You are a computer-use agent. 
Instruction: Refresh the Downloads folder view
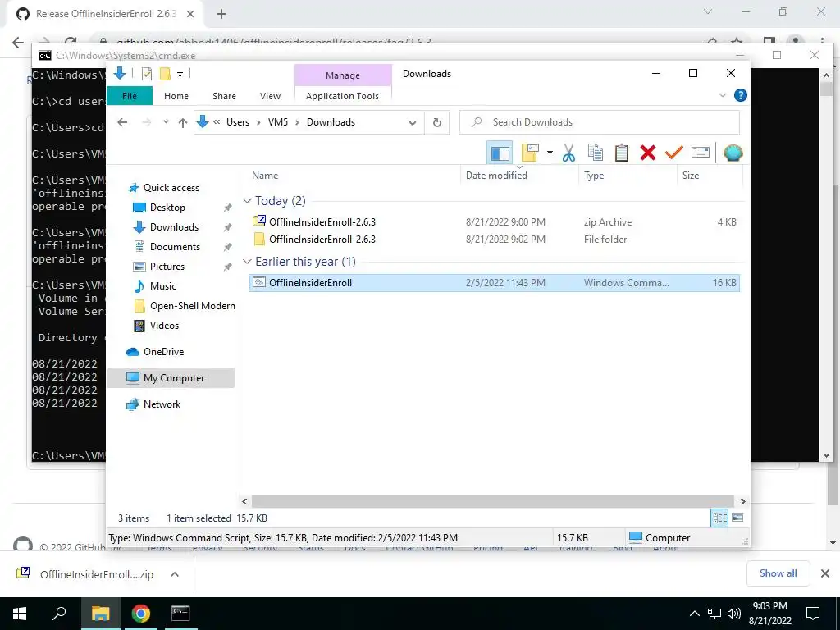click(x=437, y=122)
